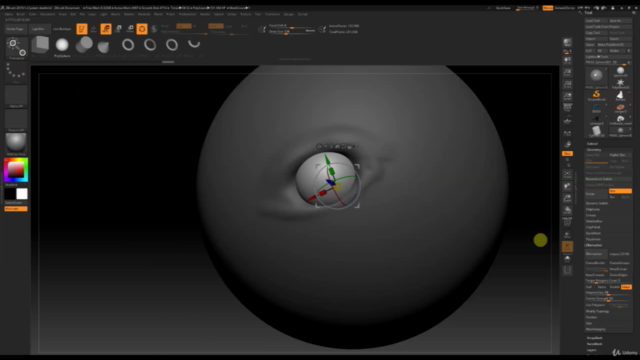640x360 pixels.
Task: Click the gizmo lock icon
Action: (x=349, y=146)
